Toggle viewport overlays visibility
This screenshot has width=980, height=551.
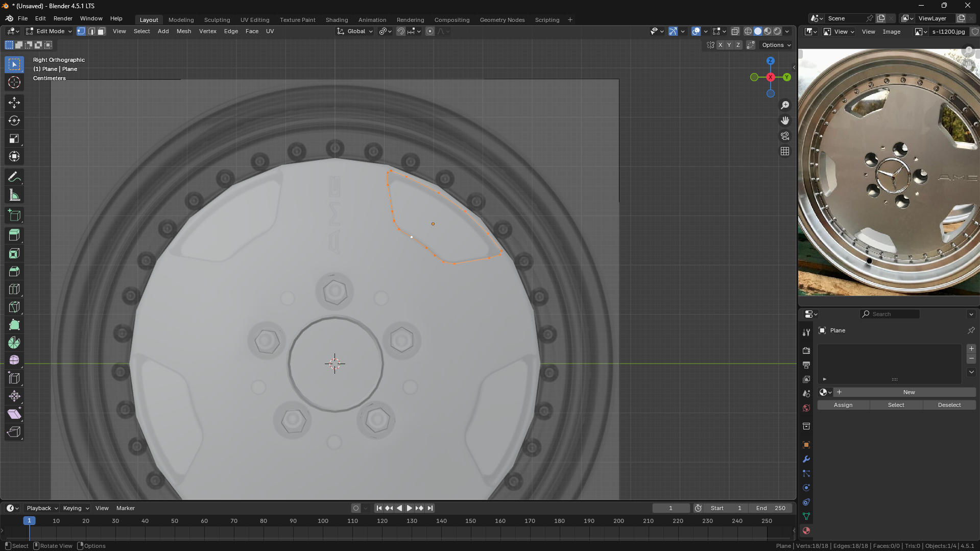pyautogui.click(x=696, y=31)
